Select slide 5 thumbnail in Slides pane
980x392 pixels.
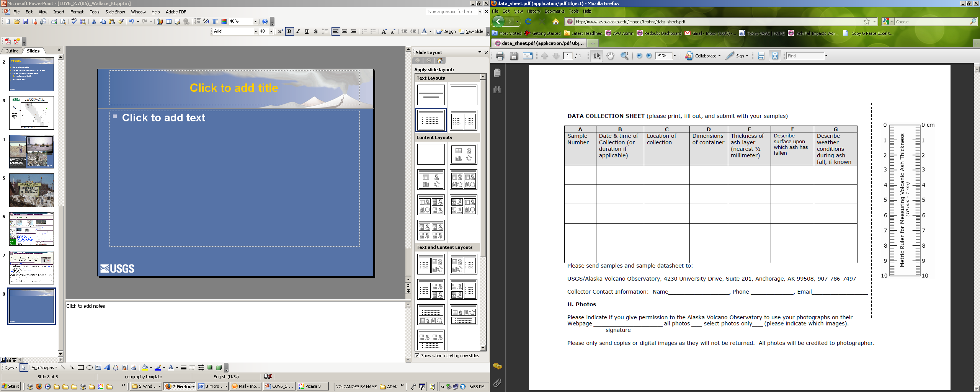pos(31,190)
